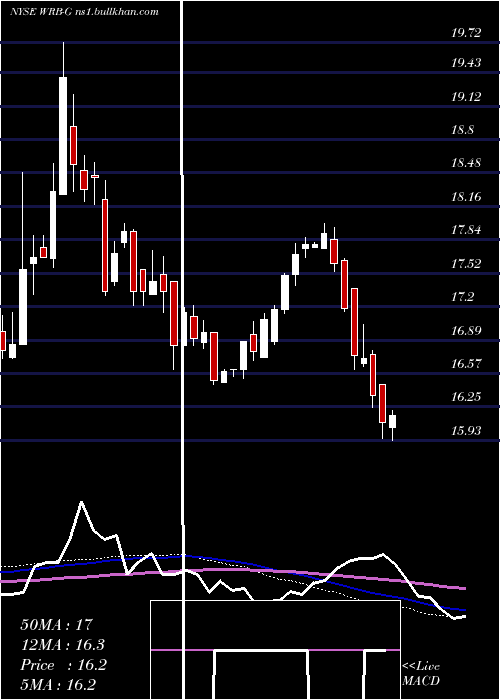Select the 17.52 price axis label
This screenshot has height=700, width=500.
(x=466, y=263)
